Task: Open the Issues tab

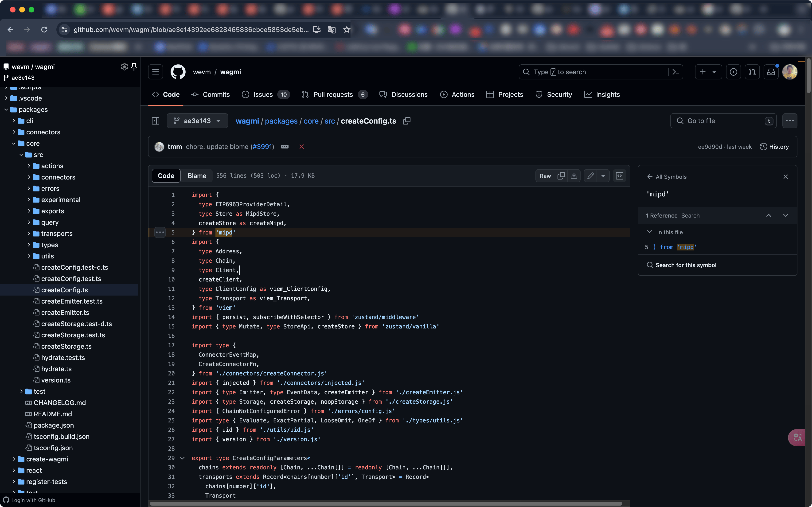Action: pos(265,94)
